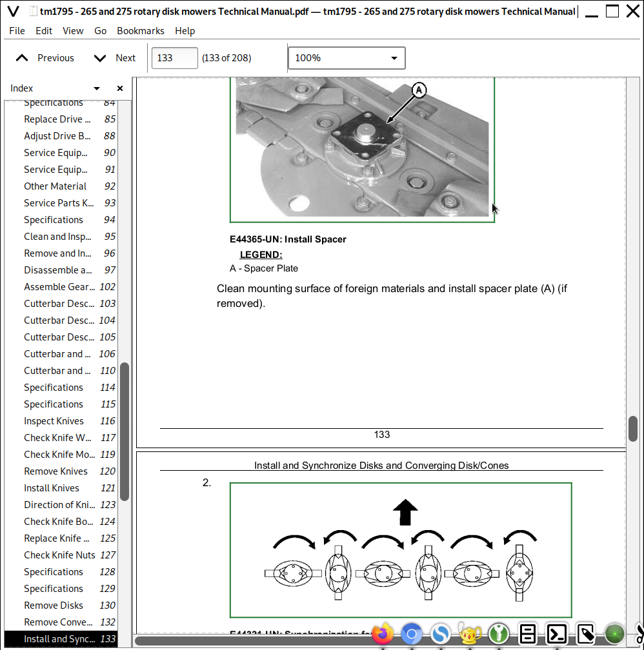Open the tag icon app in dock

pyautogui.click(x=586, y=633)
